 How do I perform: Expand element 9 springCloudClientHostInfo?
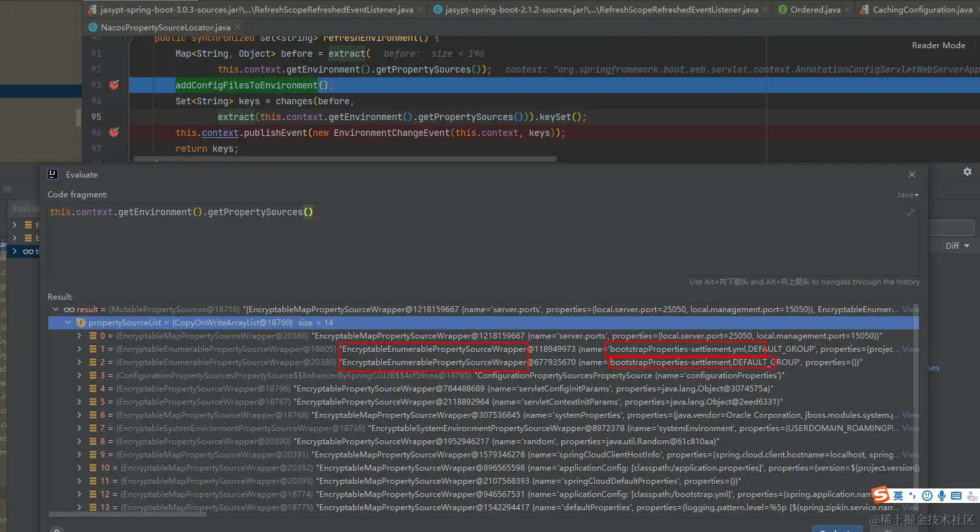click(x=80, y=455)
